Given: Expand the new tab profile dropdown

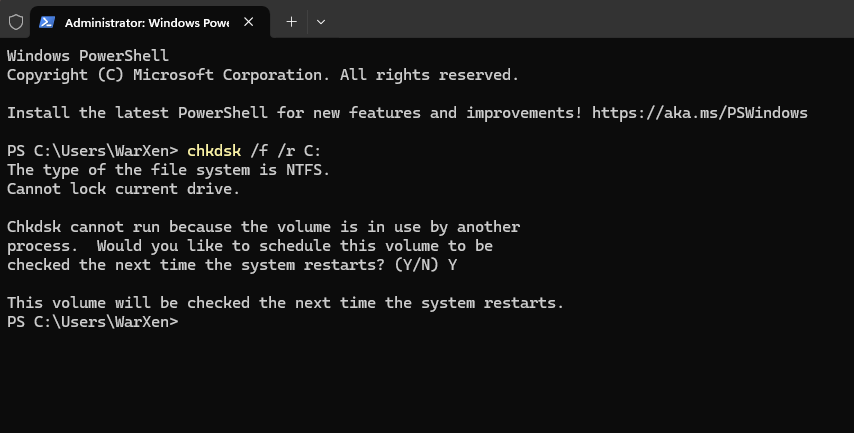Looking at the screenshot, I should pyautogui.click(x=320, y=21).
